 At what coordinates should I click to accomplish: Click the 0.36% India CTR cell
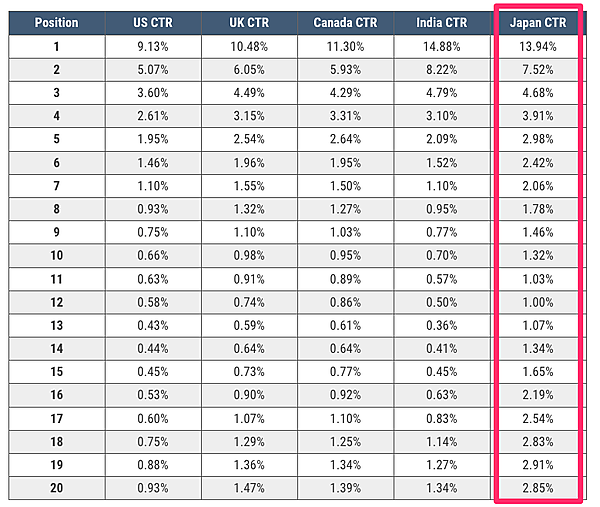441,325
